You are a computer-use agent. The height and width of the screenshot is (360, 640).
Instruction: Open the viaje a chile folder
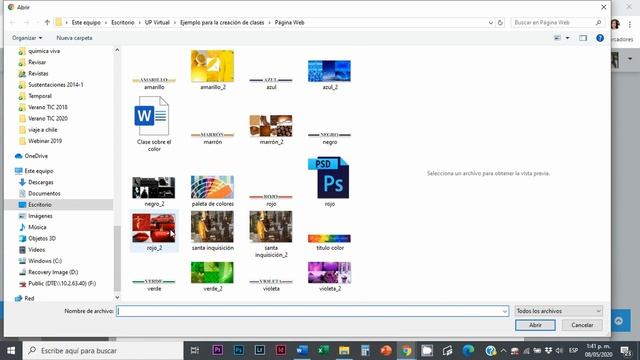pos(42,129)
